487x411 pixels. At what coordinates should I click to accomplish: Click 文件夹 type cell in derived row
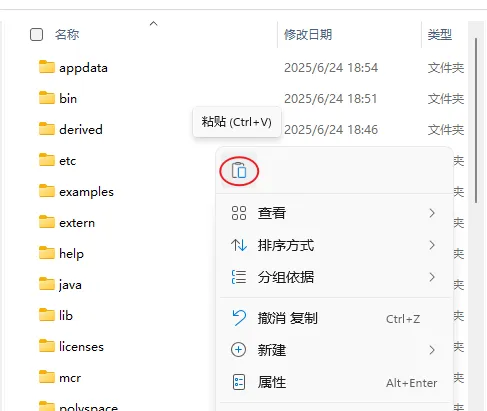(446, 130)
